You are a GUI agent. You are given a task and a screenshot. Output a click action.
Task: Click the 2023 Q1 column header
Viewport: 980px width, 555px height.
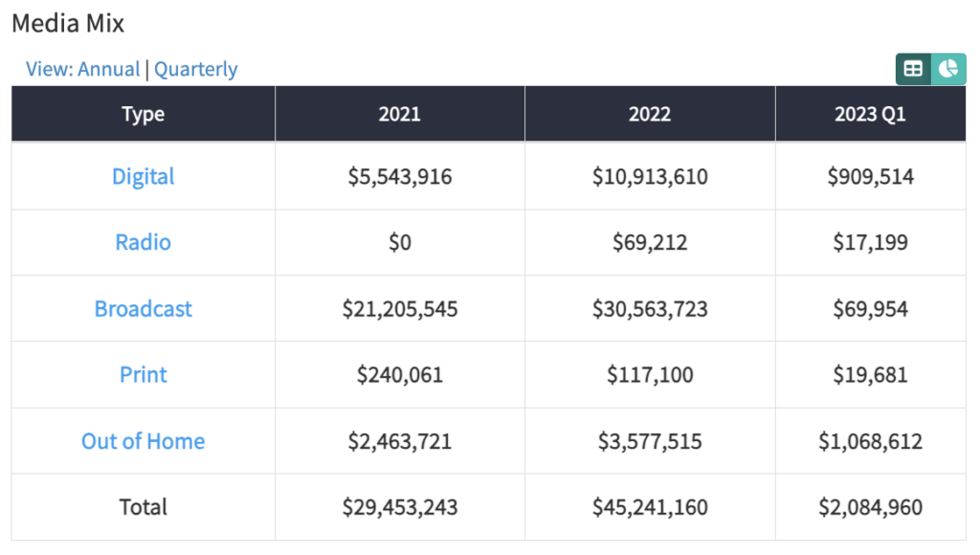coord(871,114)
